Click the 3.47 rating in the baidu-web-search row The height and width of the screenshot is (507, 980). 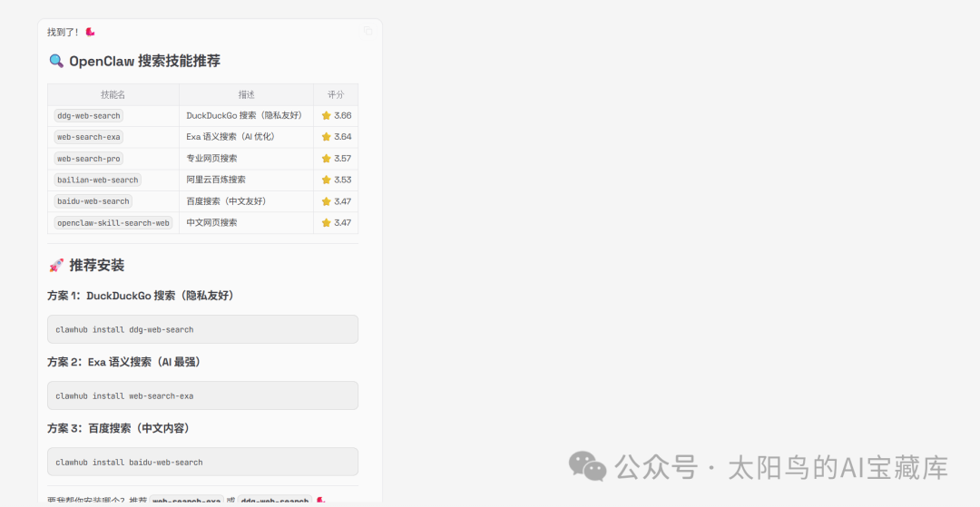click(x=337, y=201)
